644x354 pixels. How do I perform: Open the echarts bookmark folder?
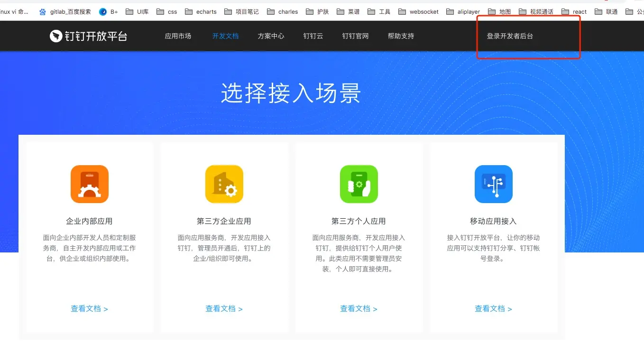point(201,12)
